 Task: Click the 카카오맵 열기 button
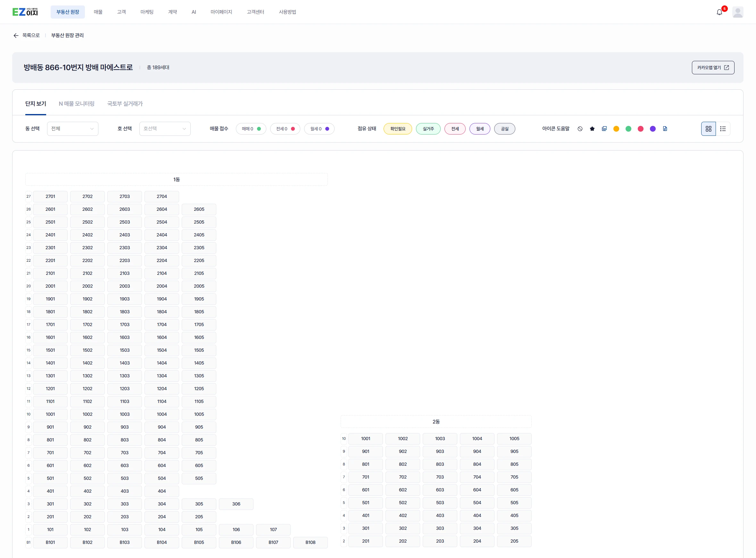click(713, 68)
